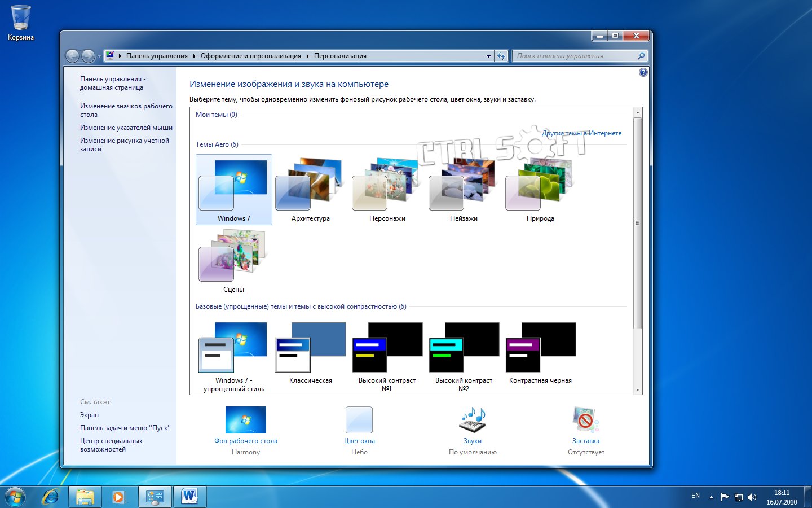Click 'Оформление и персонализация' breadcrumb

251,56
